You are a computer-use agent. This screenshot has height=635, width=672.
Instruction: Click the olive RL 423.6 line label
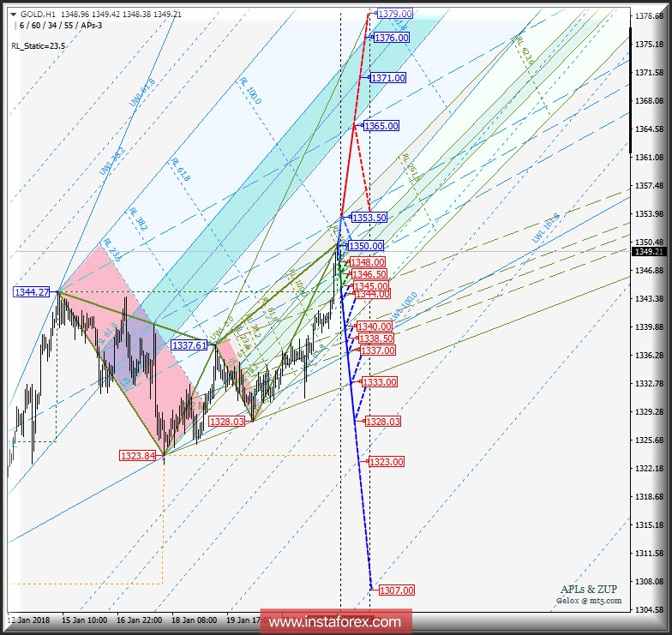click(525, 51)
